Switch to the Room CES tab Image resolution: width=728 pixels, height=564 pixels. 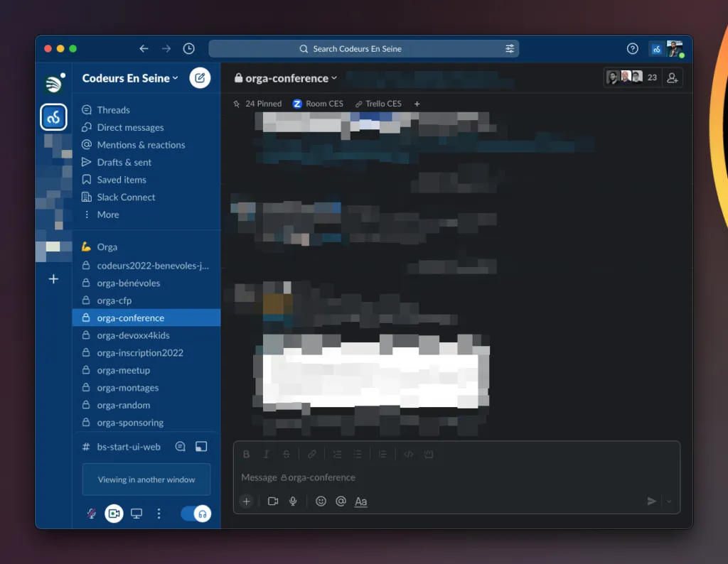(317, 103)
